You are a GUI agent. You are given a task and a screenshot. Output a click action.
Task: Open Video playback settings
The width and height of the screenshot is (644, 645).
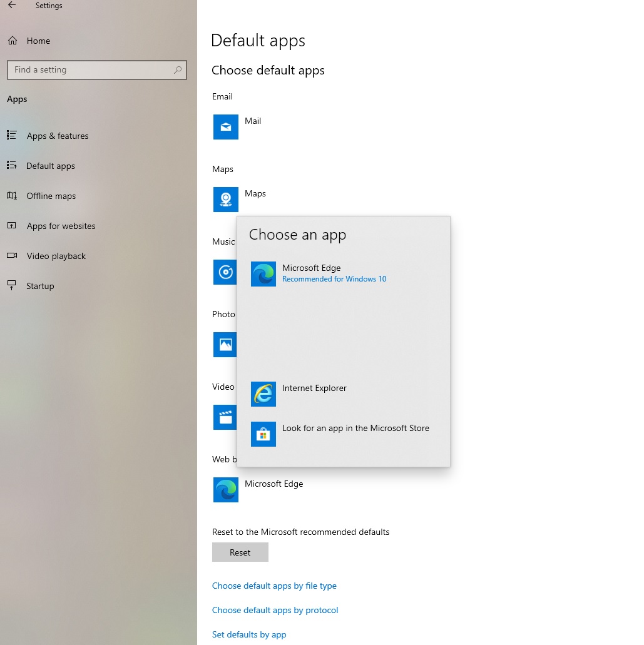click(56, 256)
